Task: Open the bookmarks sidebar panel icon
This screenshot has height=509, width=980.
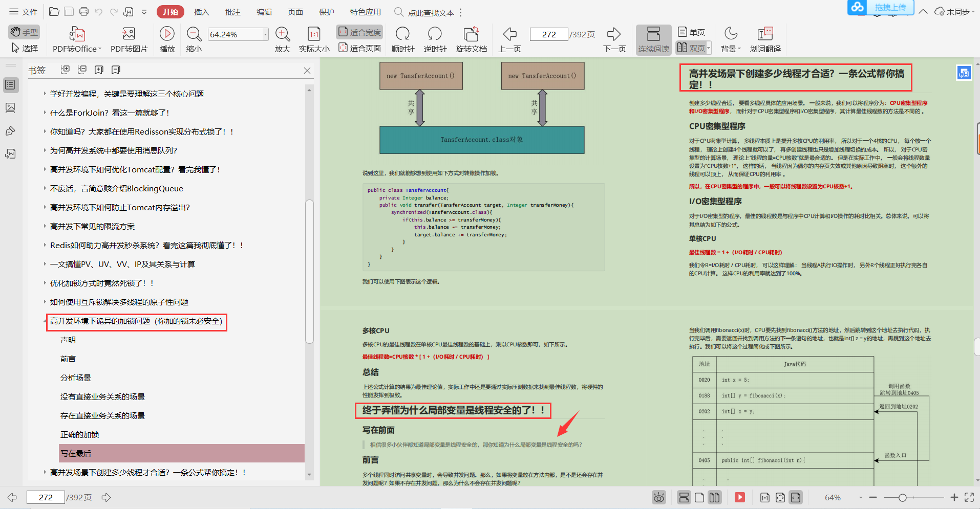Action: click(10, 85)
